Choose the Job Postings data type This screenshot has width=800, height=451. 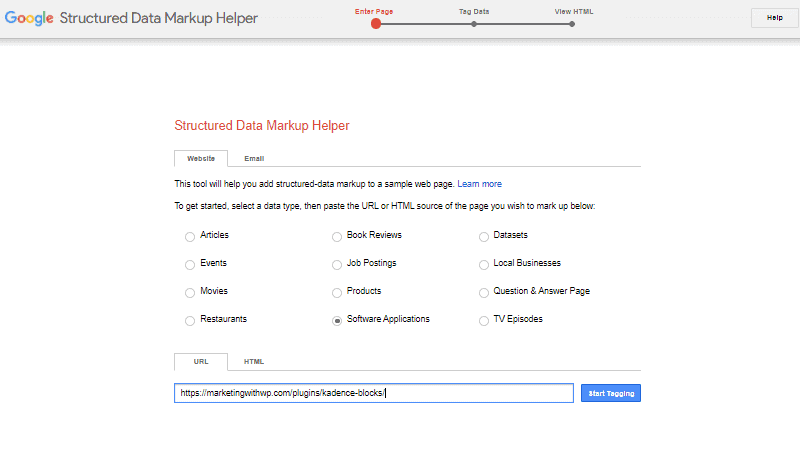click(337, 265)
